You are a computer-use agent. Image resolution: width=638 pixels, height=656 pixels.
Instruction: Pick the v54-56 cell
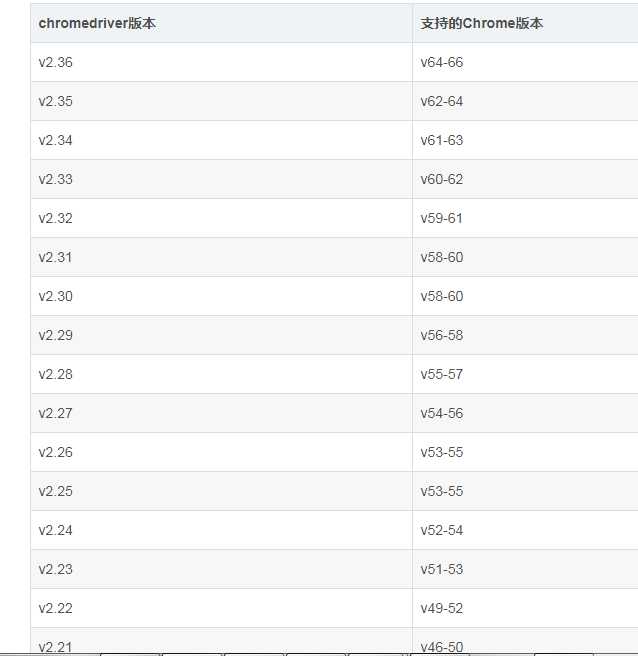click(525, 413)
